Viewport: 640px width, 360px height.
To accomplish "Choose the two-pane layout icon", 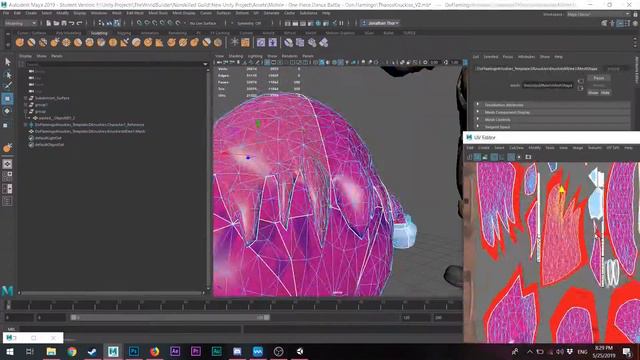I will [x=7, y=189].
